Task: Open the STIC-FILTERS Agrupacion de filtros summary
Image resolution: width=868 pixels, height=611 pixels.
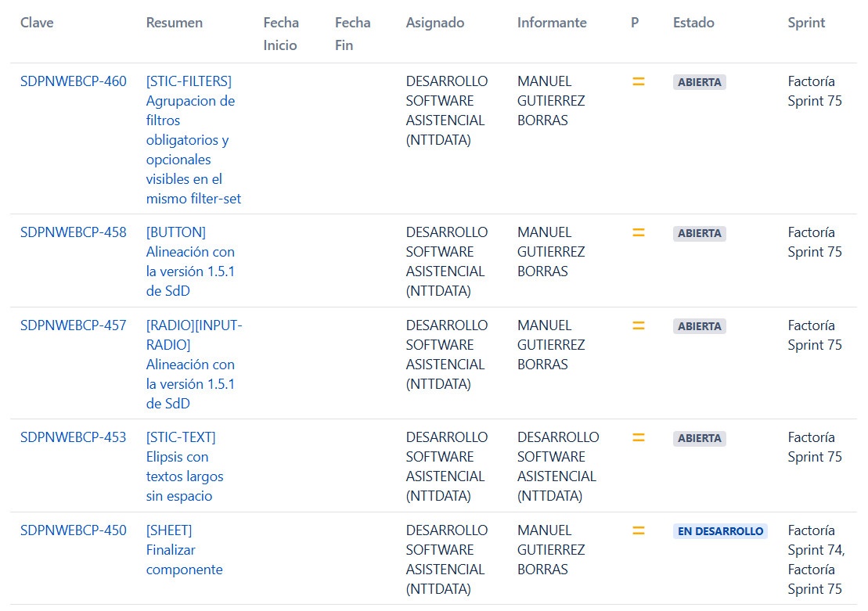Action: coord(194,140)
